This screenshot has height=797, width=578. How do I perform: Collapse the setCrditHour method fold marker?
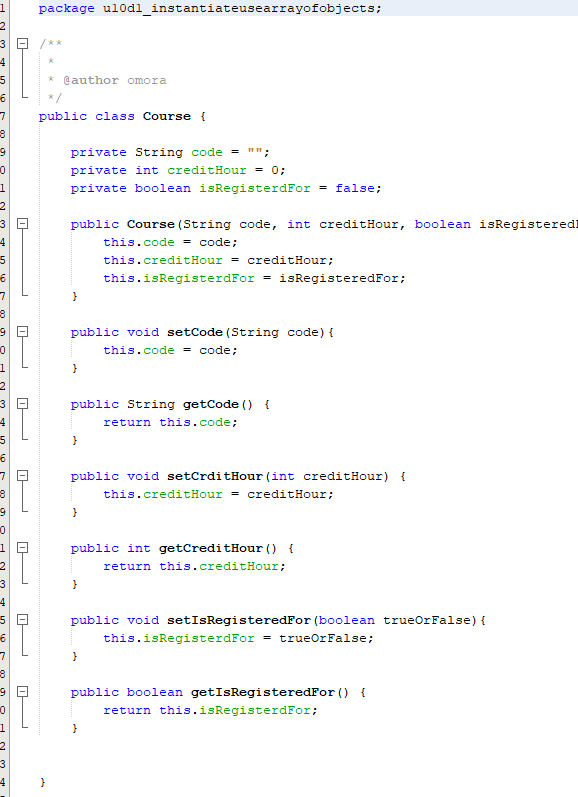(22, 476)
